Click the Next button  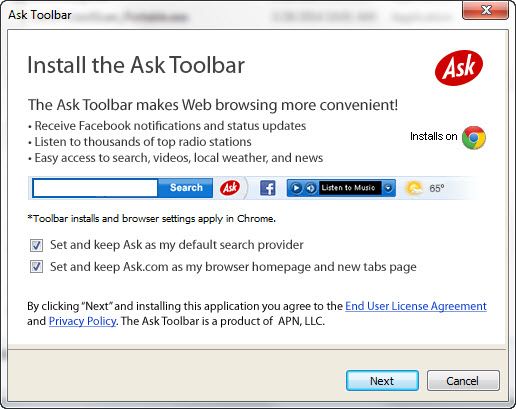tap(382, 381)
